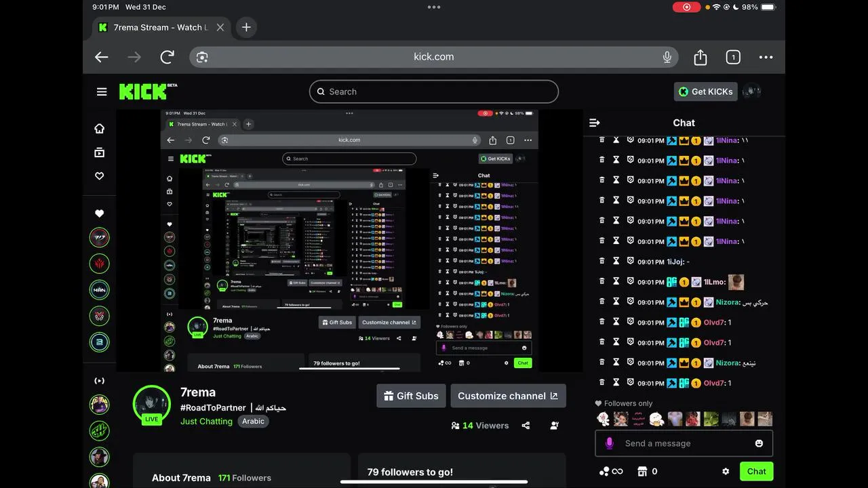
Task: Open the tab switcher showing 1
Action: (x=733, y=57)
